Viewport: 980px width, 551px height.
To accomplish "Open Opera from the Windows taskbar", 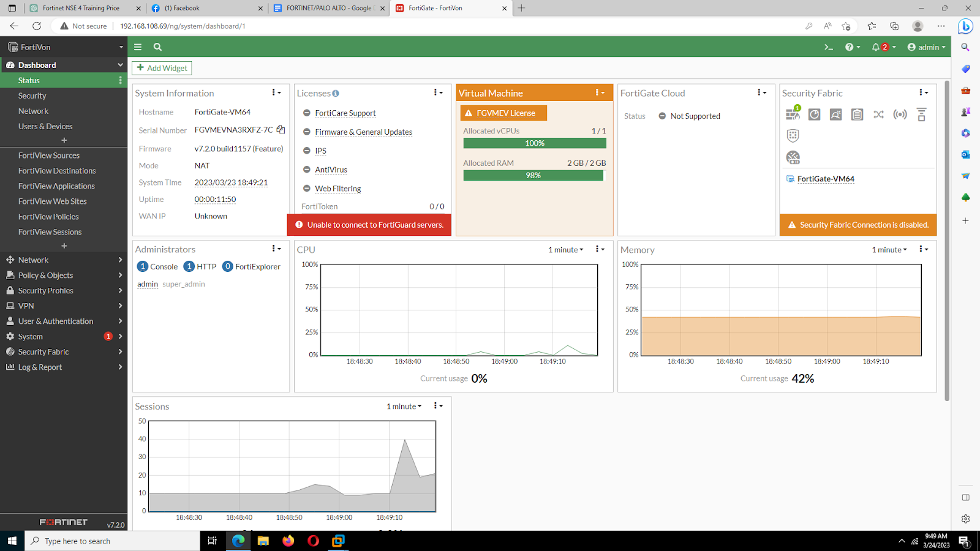I will coord(313,541).
